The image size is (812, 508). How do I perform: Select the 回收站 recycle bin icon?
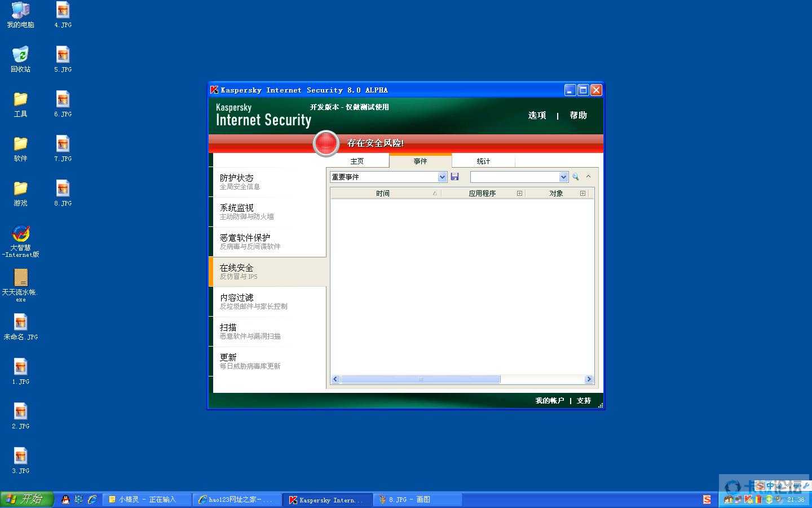coord(20,59)
